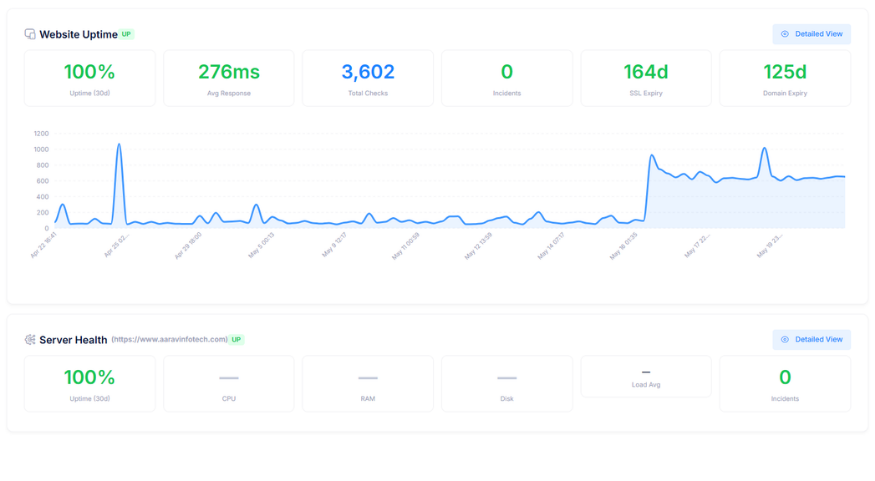875x481 pixels.
Task: Click the 1200 y-axis value
Action: click(x=41, y=133)
